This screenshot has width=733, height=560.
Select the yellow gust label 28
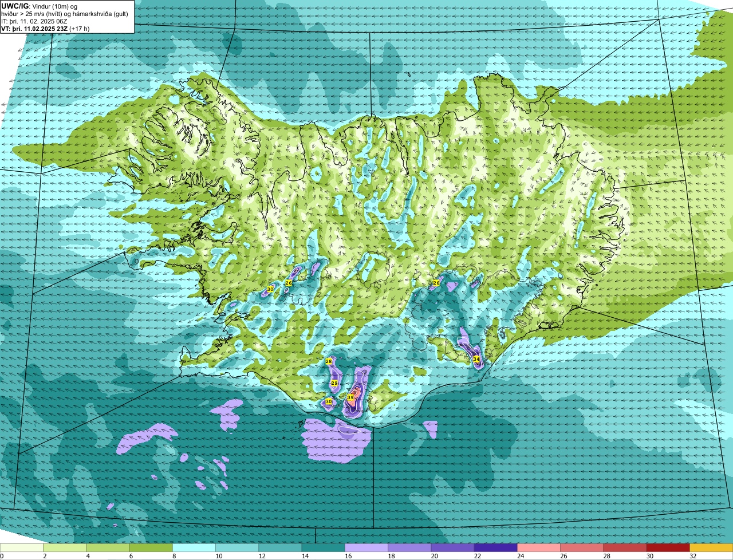[x=329, y=361]
